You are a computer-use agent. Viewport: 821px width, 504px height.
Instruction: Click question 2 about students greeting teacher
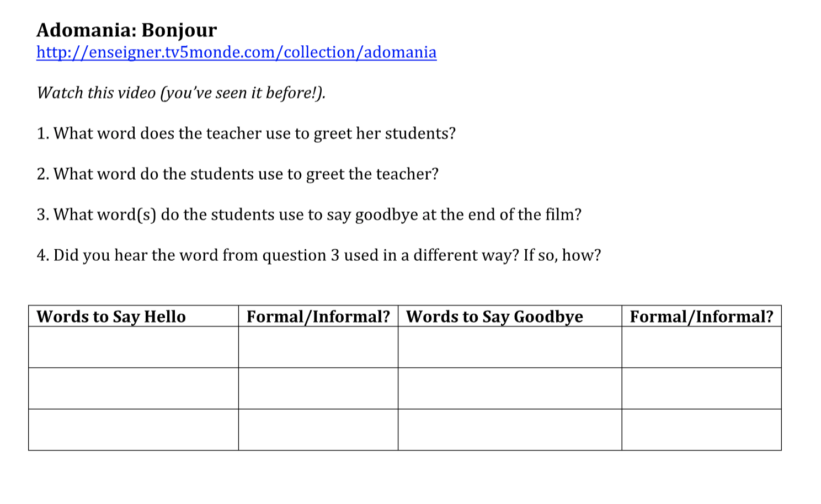237,174
